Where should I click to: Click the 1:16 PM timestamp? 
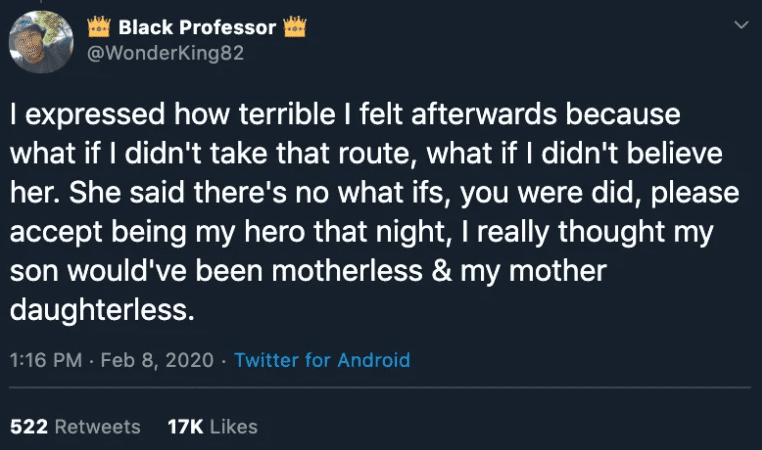click(46, 360)
